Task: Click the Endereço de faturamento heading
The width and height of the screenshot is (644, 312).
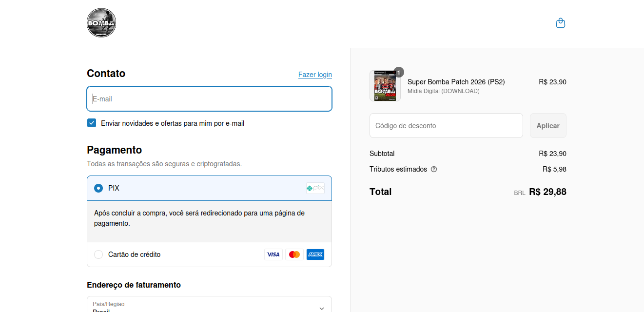Action: [134, 285]
